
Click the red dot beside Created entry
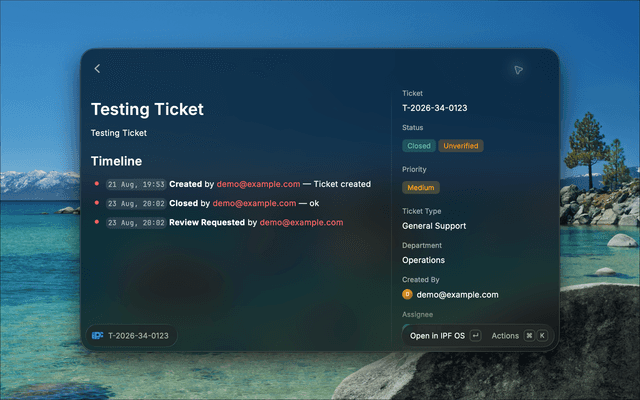click(97, 184)
